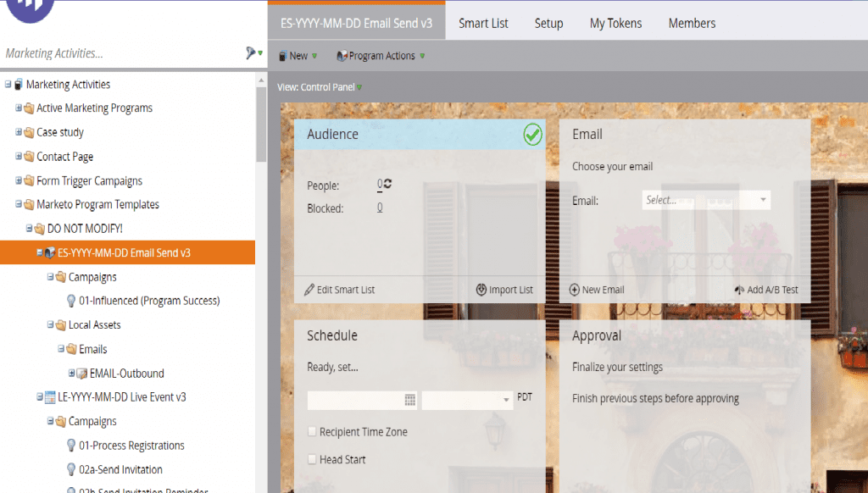Click the Case study folder icon
This screenshot has width=868, height=493.
[x=30, y=133]
